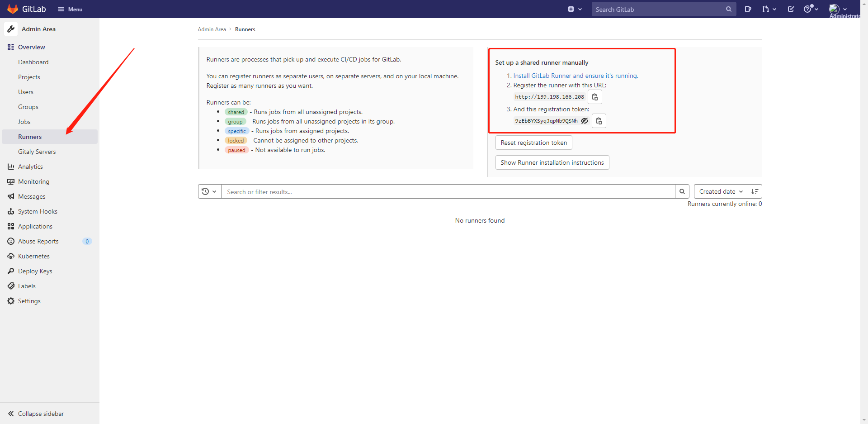Screen dimensions: 868x424
Task: Open the main Menu in navbar
Action: [70, 9]
